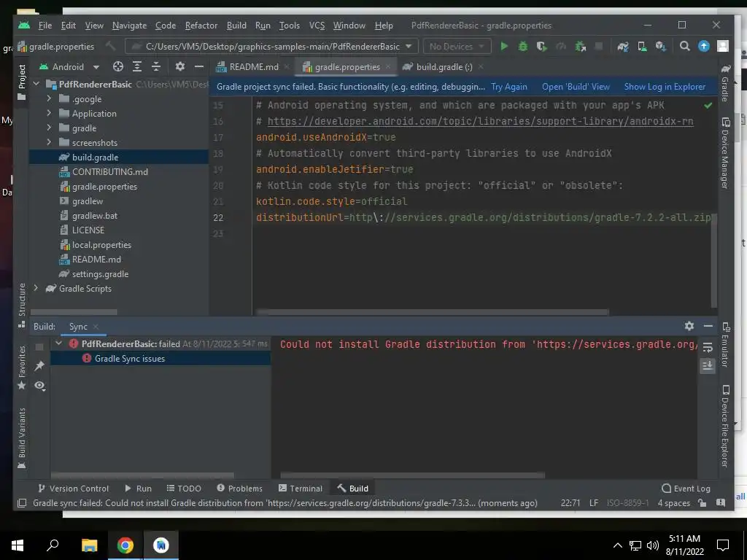
Task: Run the app with green play icon
Action: [x=504, y=46]
